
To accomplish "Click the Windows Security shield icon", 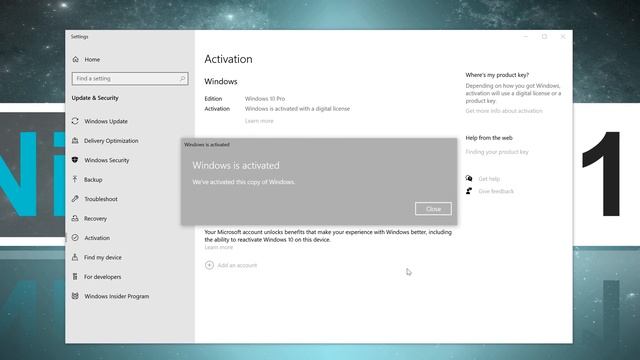I will coord(75,160).
